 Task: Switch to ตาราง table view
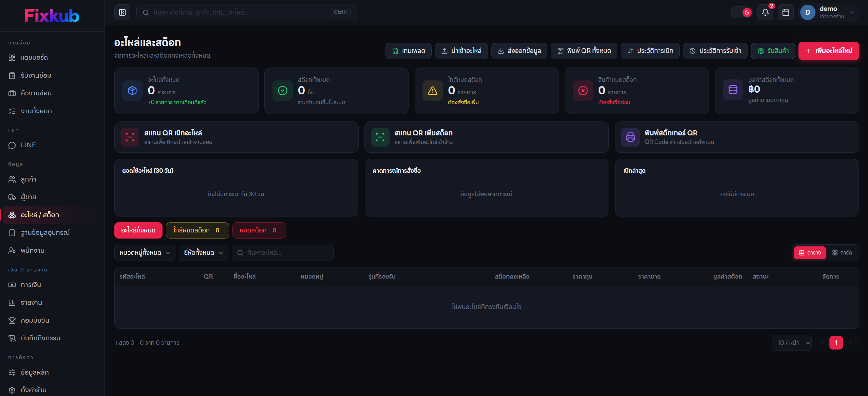(810, 253)
